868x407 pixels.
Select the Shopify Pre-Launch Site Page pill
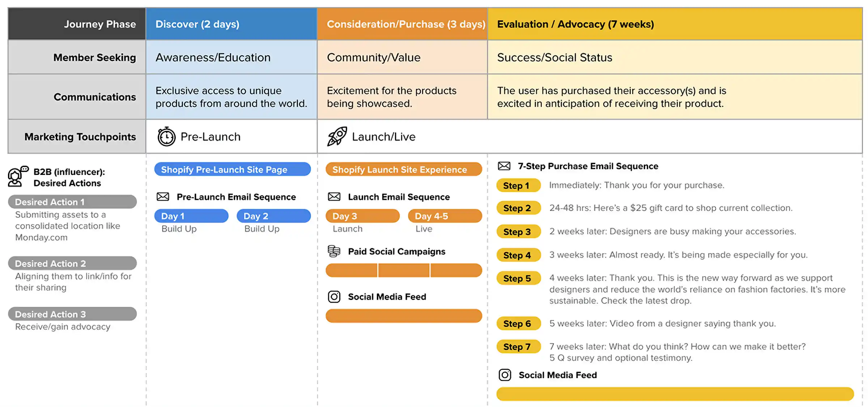[232, 169]
